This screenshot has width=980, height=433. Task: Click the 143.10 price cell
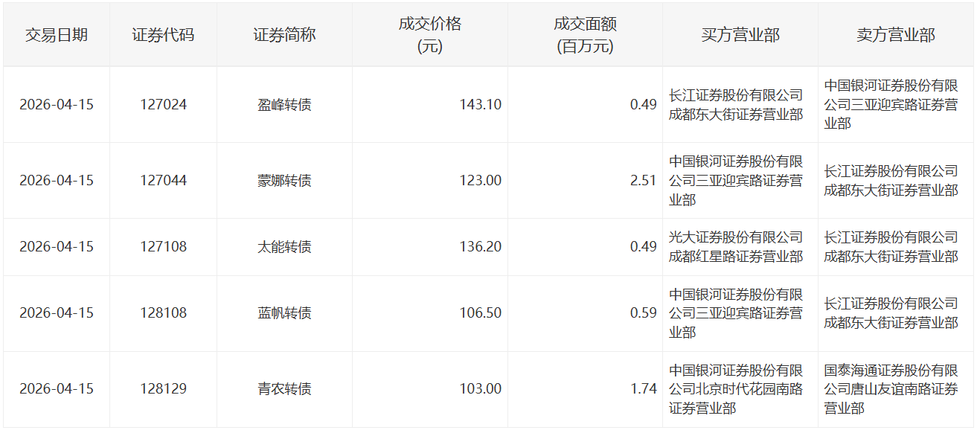tap(480, 105)
